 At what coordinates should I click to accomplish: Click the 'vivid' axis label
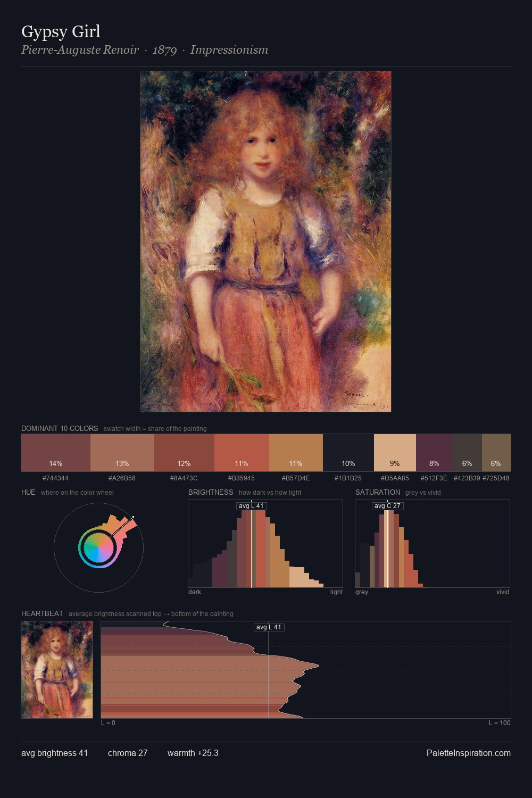coord(503,592)
